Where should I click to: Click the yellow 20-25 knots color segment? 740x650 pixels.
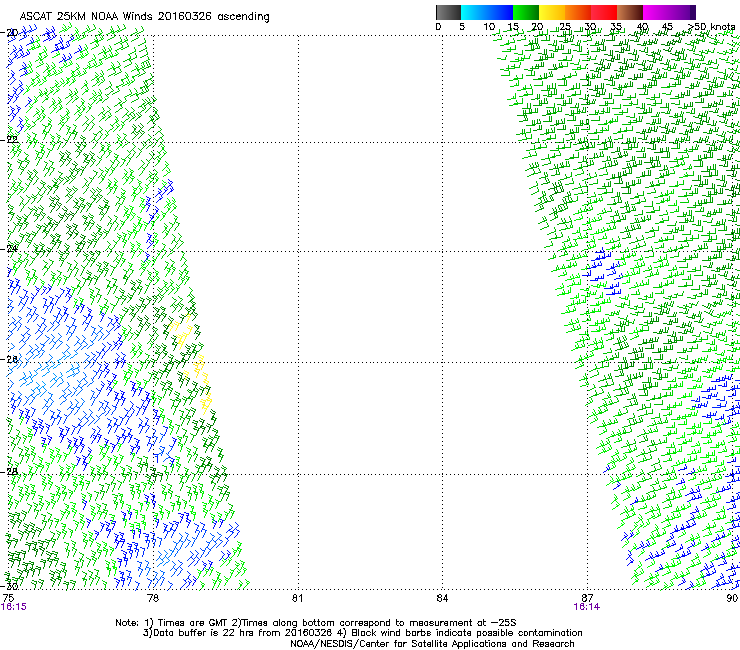(x=552, y=12)
